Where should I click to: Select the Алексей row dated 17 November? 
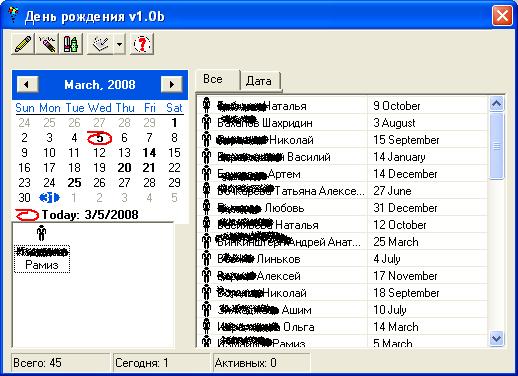[x=343, y=276]
